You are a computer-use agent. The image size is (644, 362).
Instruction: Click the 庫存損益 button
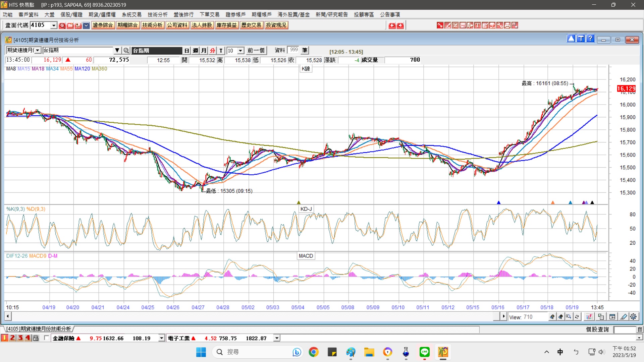coord(226,25)
